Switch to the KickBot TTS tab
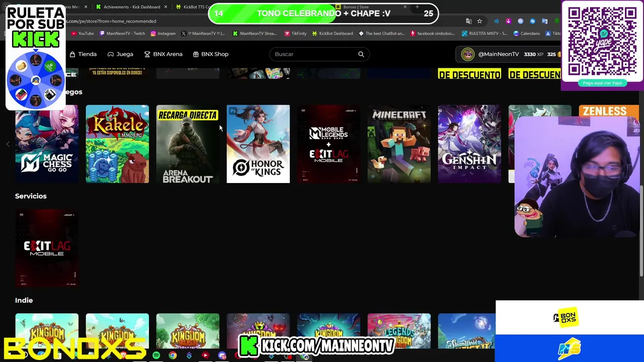The height and width of the screenshot is (362, 644). click(x=194, y=7)
